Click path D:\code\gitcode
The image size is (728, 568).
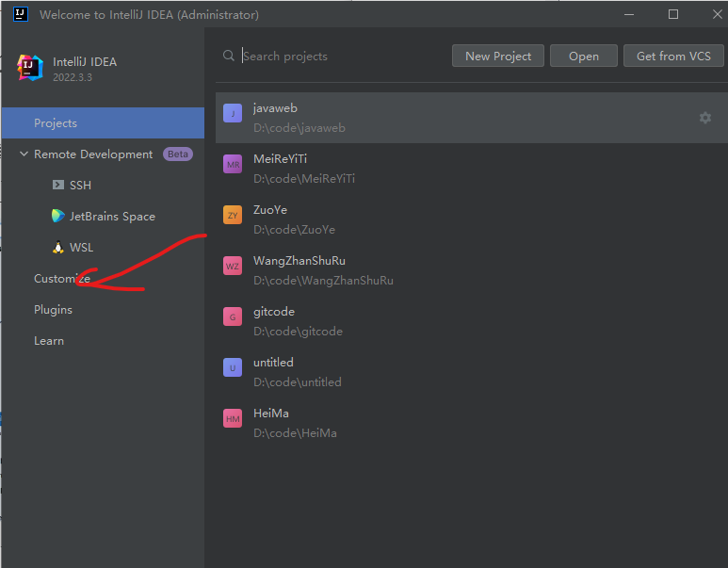click(x=298, y=332)
